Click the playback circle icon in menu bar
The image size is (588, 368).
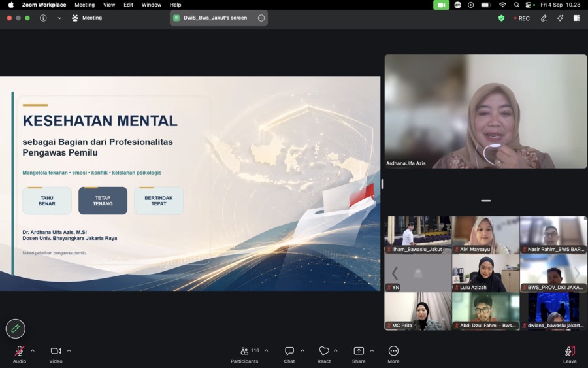pos(470,5)
